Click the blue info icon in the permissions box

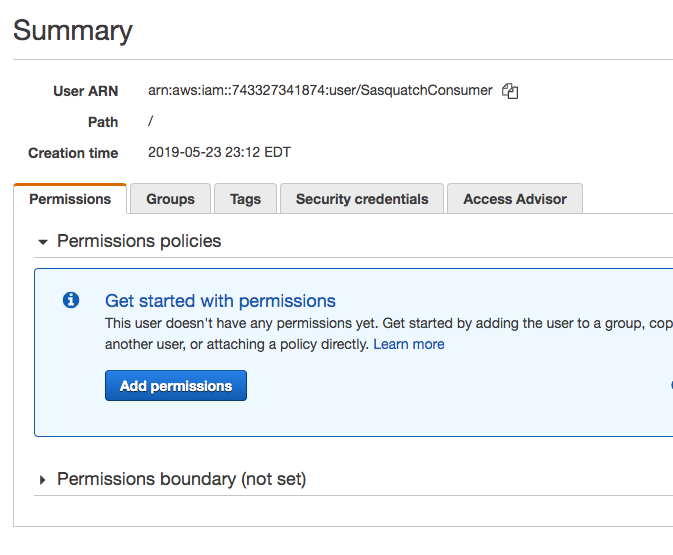click(x=71, y=300)
